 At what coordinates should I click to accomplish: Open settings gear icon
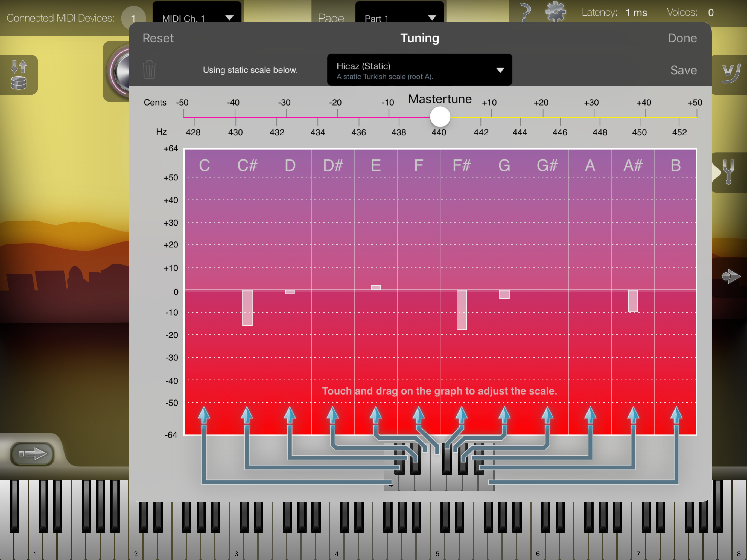tap(555, 12)
